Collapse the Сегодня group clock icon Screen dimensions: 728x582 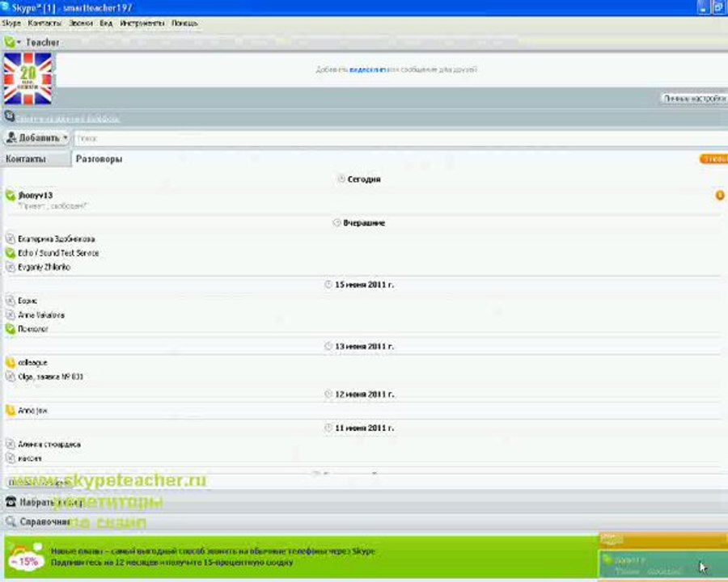[x=341, y=179]
